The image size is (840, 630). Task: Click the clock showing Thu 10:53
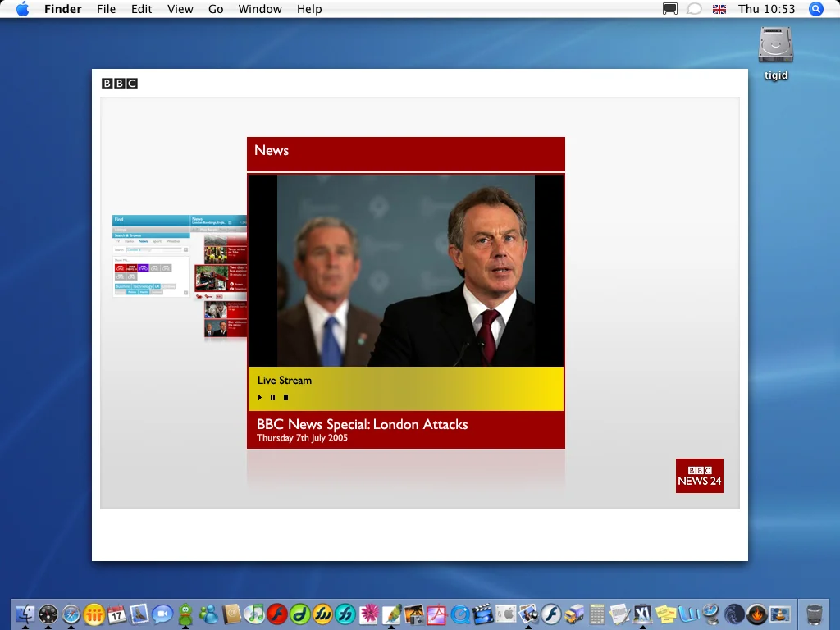(767, 9)
